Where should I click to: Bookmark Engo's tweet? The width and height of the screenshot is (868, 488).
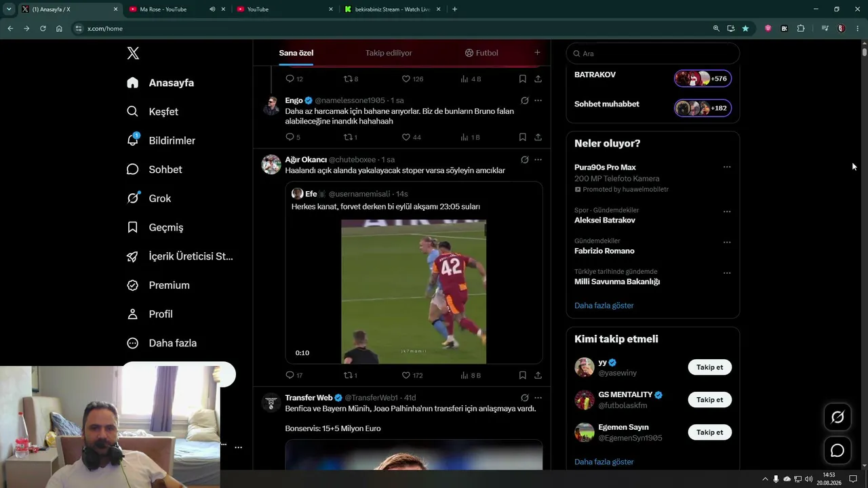(522, 137)
